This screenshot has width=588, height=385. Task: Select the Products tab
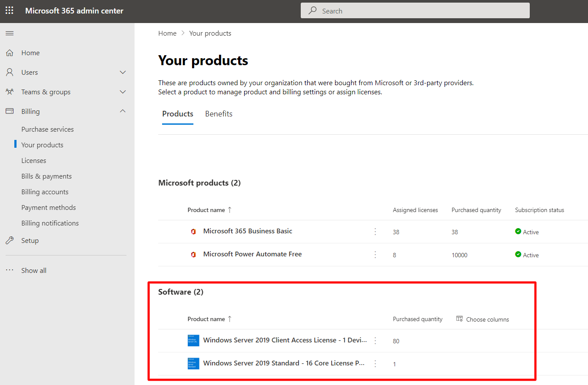177,114
